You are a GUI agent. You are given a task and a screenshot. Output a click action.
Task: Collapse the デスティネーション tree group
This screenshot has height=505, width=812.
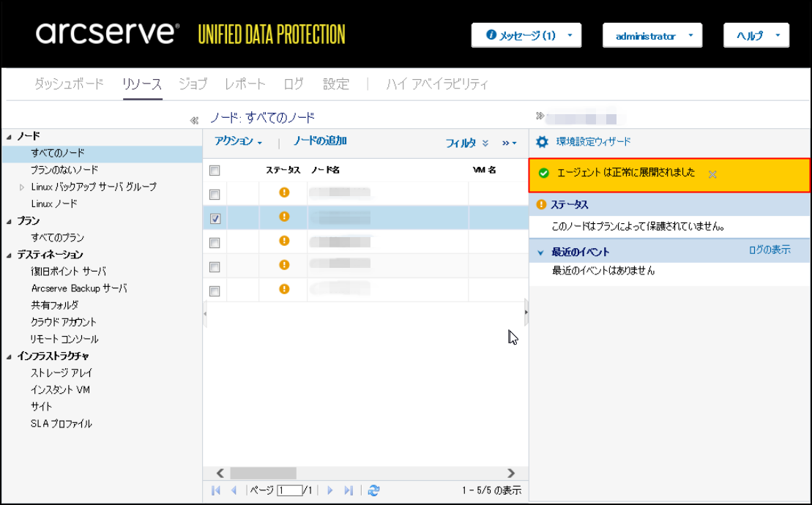[9, 255]
